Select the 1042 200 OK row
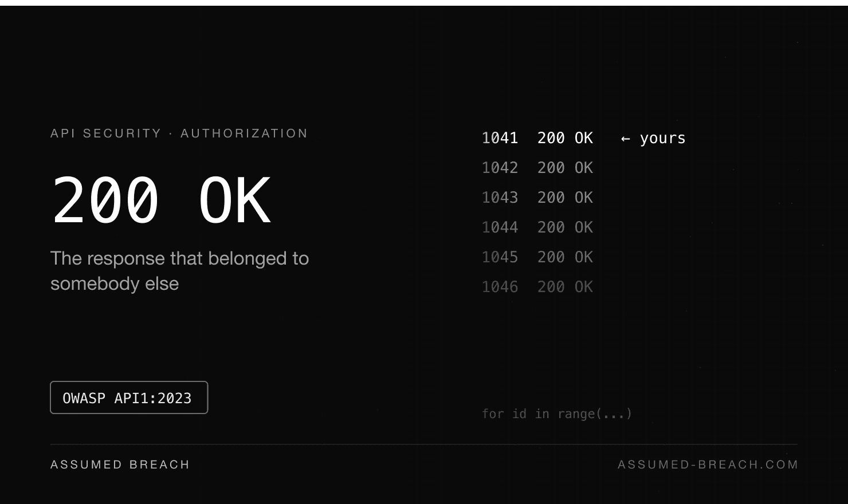848x504 pixels. [537, 168]
